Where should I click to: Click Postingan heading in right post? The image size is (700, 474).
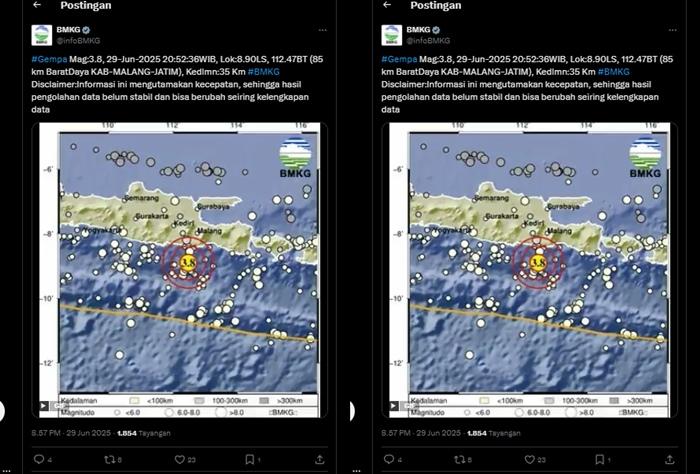click(x=436, y=5)
